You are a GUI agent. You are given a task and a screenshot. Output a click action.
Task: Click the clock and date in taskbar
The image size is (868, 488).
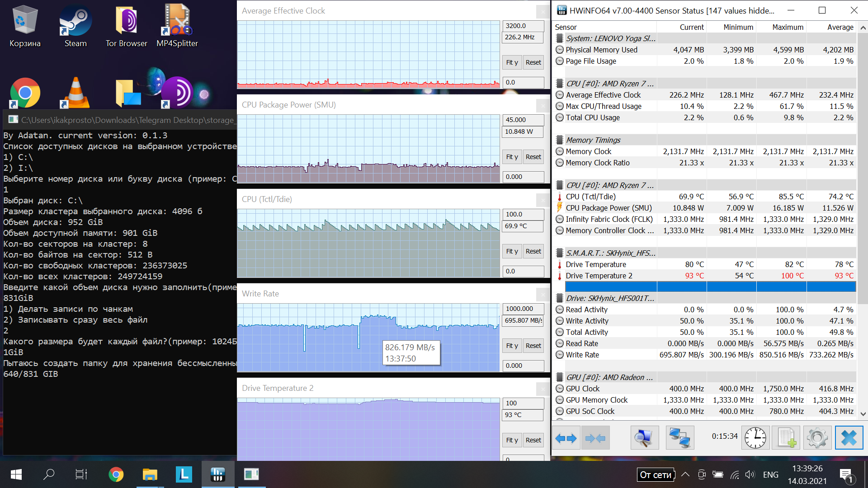coord(807,474)
